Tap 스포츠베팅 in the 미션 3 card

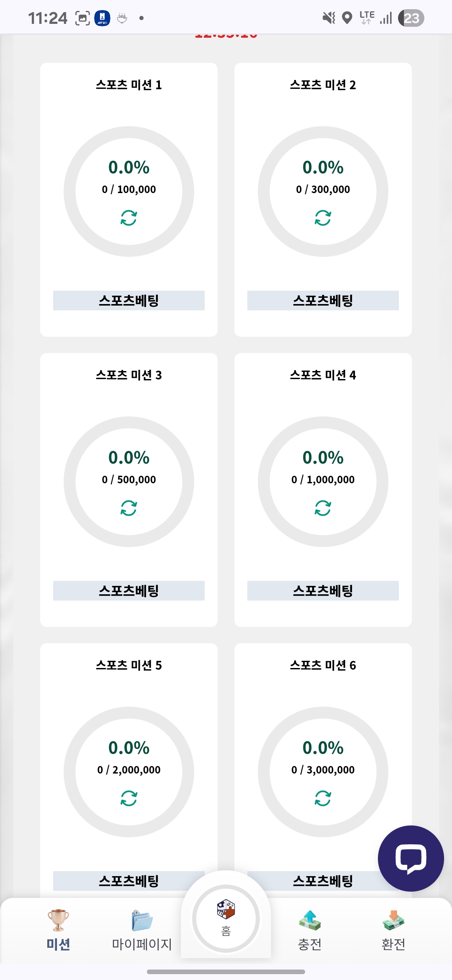[x=129, y=591]
